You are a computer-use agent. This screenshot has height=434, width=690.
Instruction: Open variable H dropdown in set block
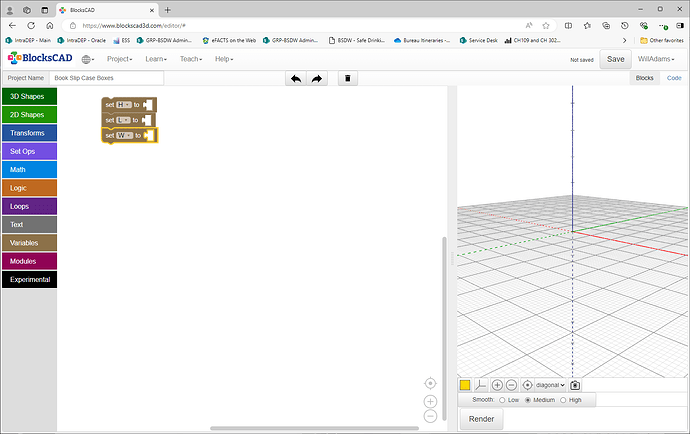124,105
